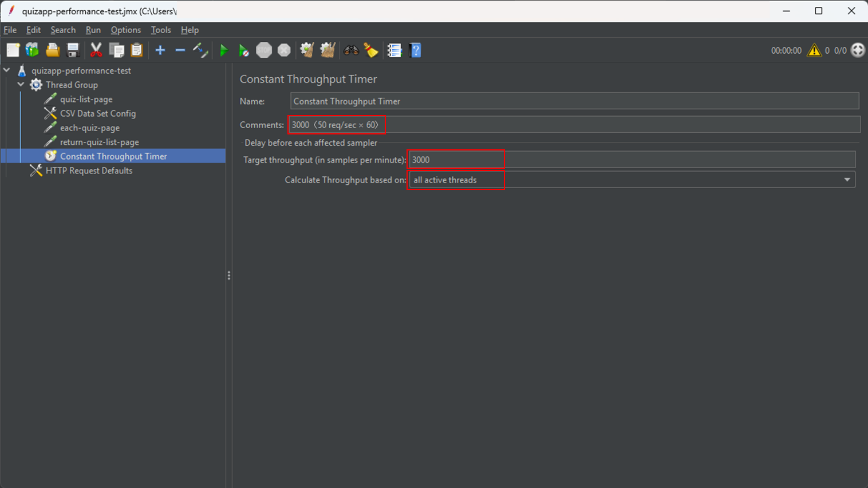Image resolution: width=868 pixels, height=488 pixels.
Task: Click the green Start test button
Action: click(224, 51)
